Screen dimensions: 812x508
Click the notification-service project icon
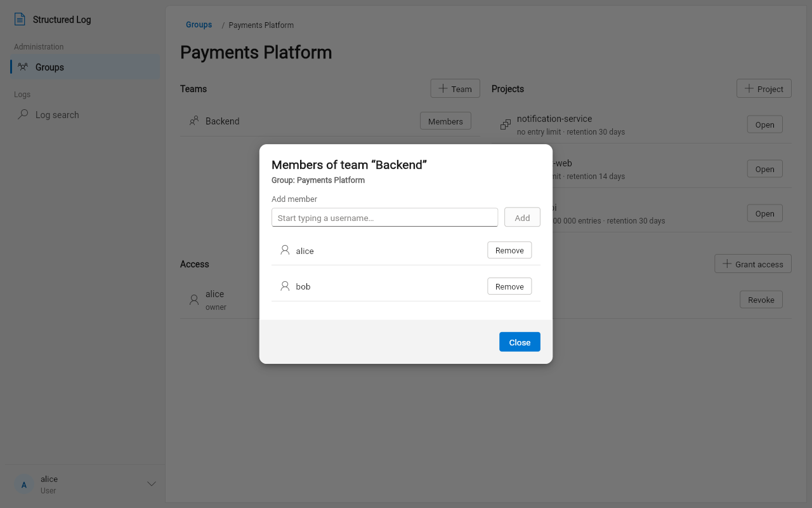click(x=506, y=124)
